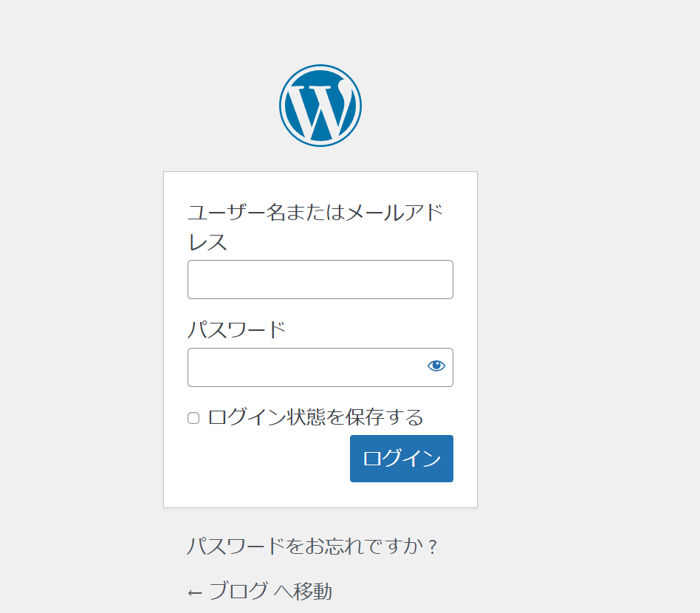Place cursor in the first text box
This screenshot has height=613, width=700.
tap(320, 279)
